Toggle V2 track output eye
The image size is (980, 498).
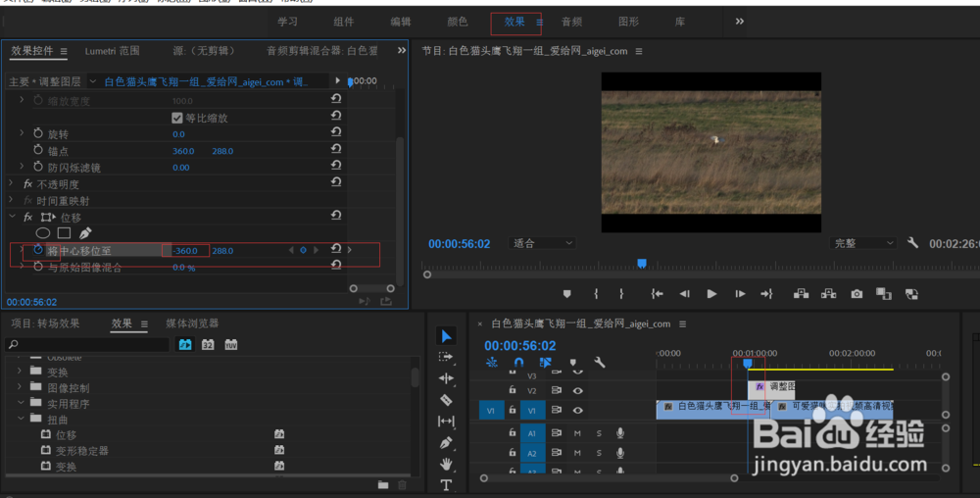tap(578, 390)
